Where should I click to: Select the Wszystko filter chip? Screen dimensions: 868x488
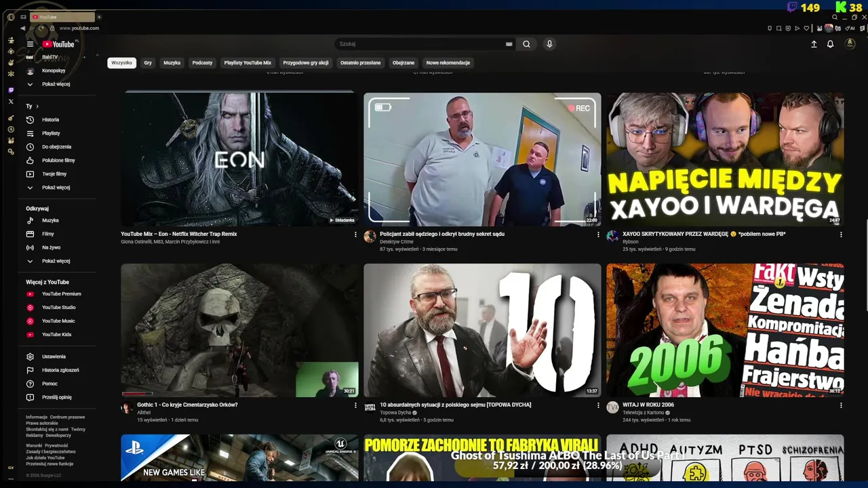(x=122, y=63)
